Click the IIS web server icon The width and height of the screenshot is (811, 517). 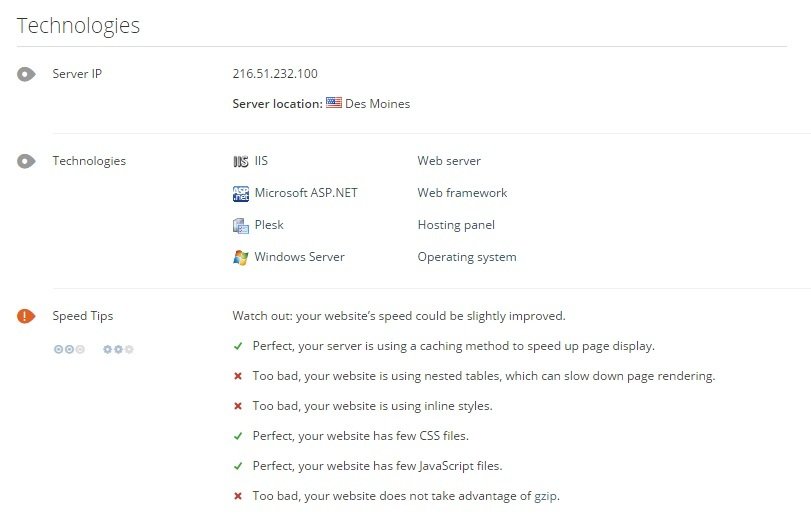[x=241, y=162]
